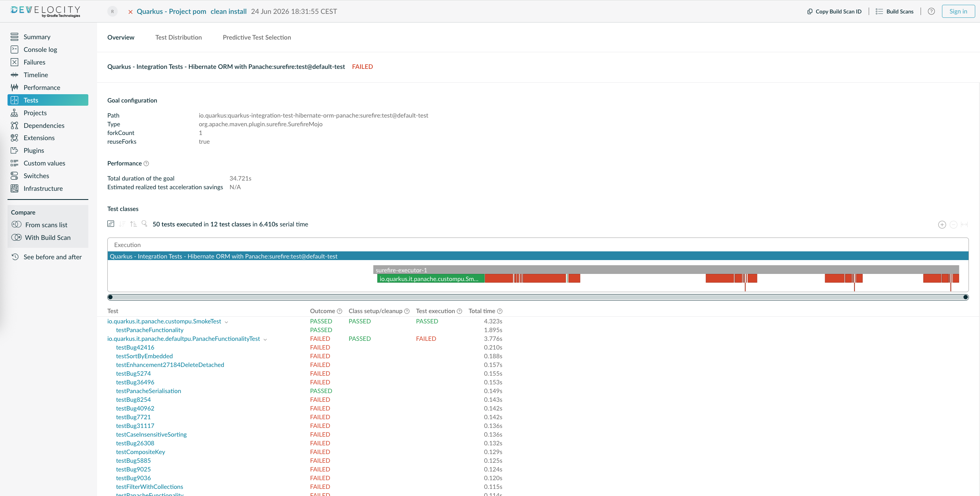Click the From scans list compare icon
The width and height of the screenshot is (980, 496).
[17, 224]
